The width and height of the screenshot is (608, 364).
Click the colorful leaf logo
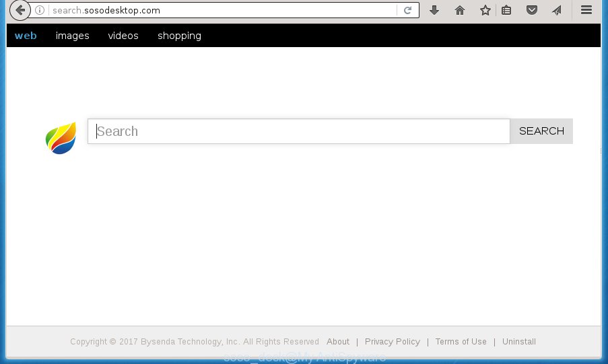(61, 138)
